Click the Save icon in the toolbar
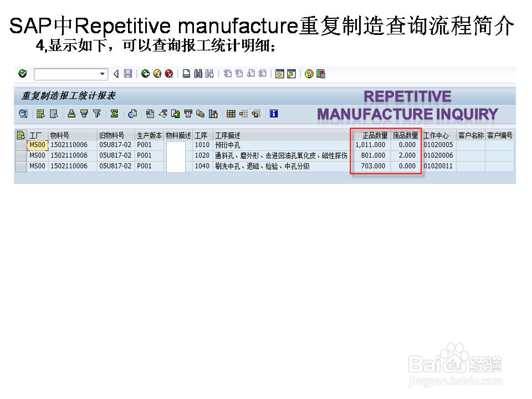Viewport: 532px width, 399px height. pyautogui.click(x=127, y=73)
